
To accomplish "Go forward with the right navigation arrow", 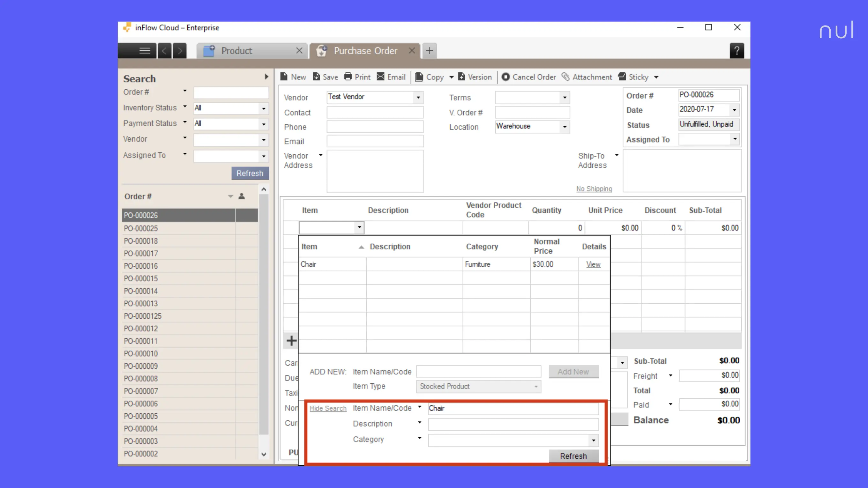I will point(180,51).
